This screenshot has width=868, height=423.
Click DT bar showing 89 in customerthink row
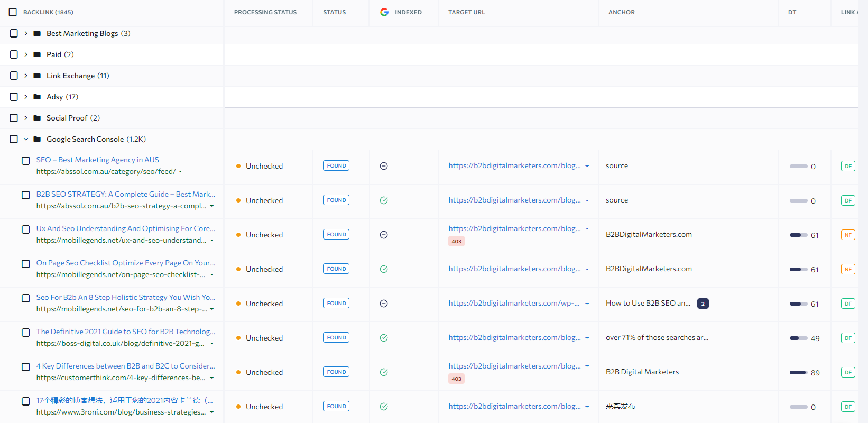(x=799, y=373)
